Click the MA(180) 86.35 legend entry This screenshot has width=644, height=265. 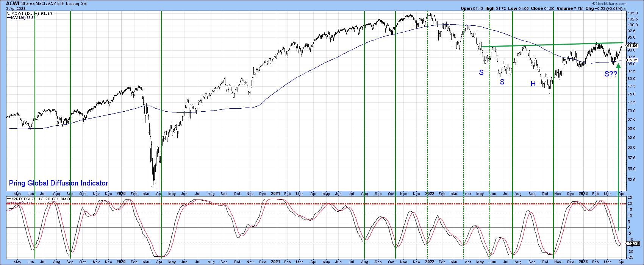(24, 17)
